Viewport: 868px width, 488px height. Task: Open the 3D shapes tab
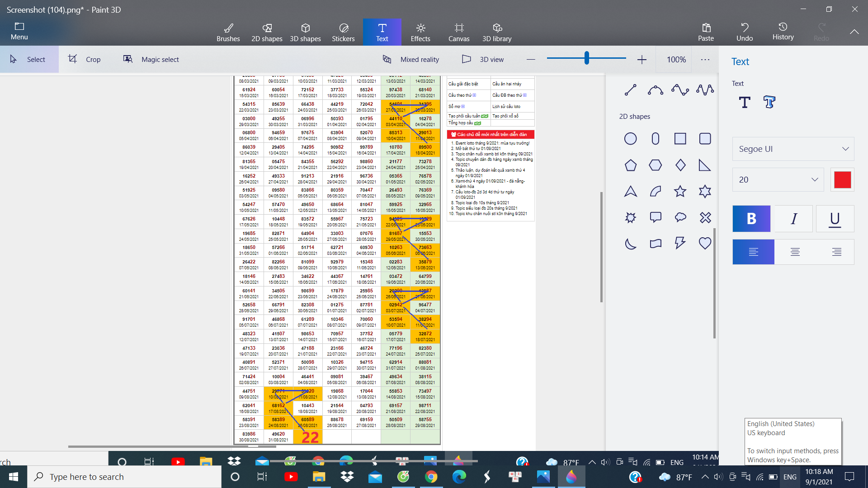[x=305, y=32]
